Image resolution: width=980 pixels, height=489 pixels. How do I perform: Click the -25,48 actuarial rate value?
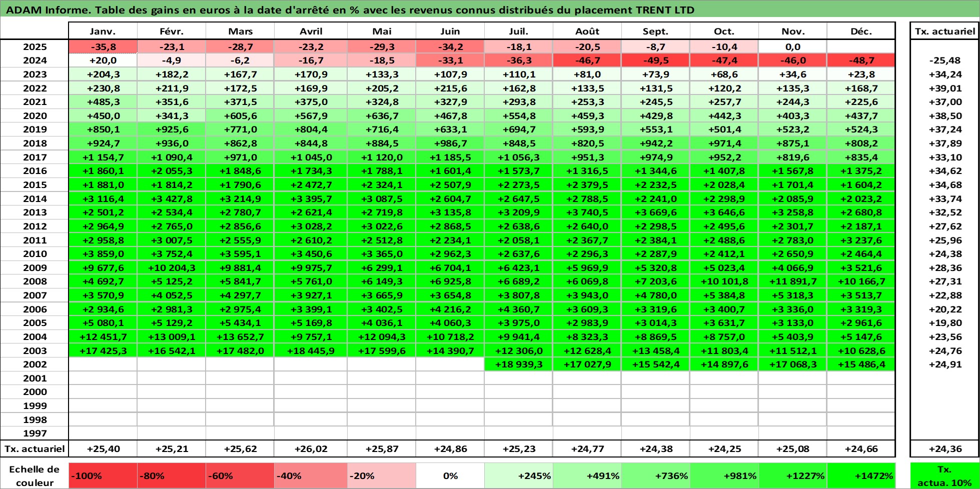(x=945, y=60)
